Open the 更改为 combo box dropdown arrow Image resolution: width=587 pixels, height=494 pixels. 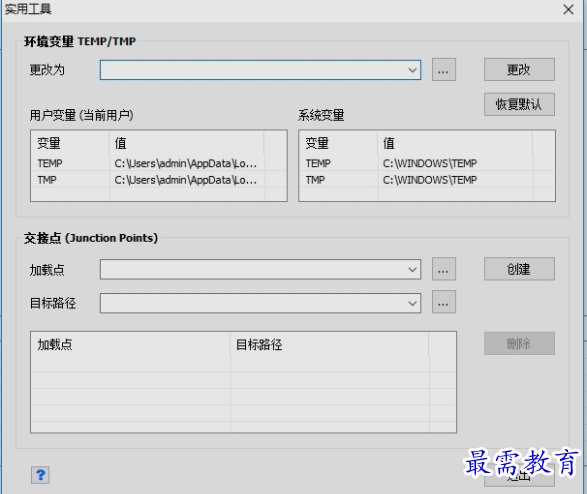pyautogui.click(x=413, y=70)
